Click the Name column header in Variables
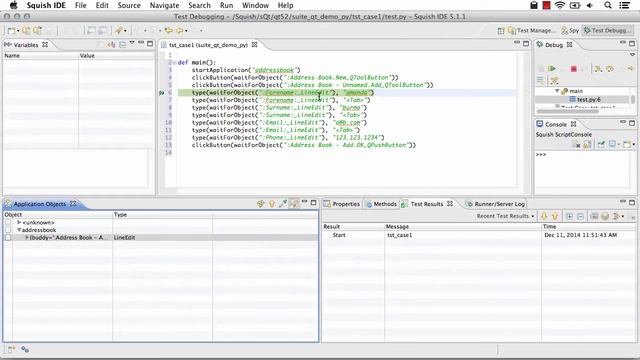Viewport: 640px width, 360px height. pos(40,56)
